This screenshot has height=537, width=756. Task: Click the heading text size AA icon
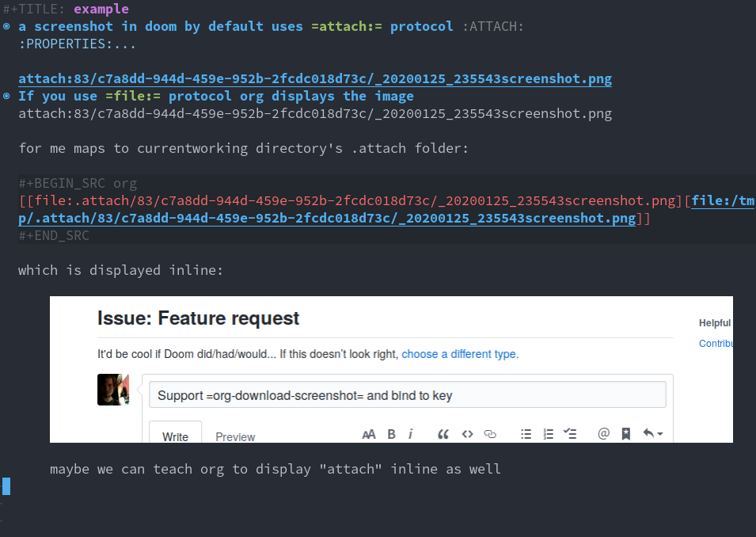369,433
